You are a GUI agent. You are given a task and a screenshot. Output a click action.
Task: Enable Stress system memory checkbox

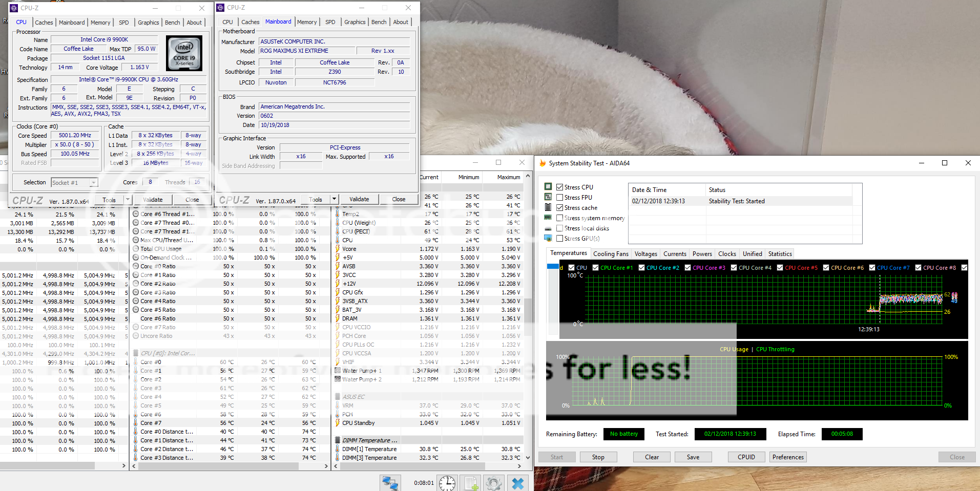(560, 218)
